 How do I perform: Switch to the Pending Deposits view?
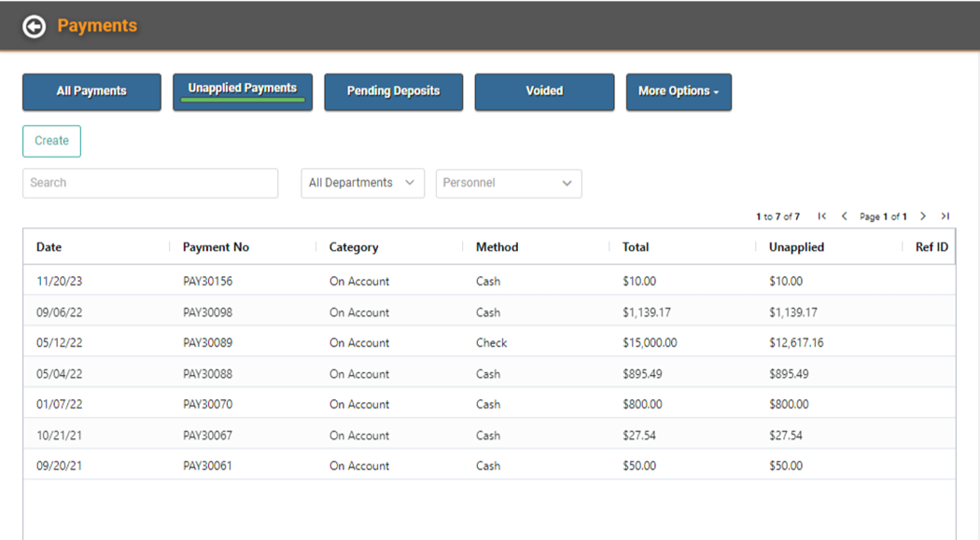point(393,91)
